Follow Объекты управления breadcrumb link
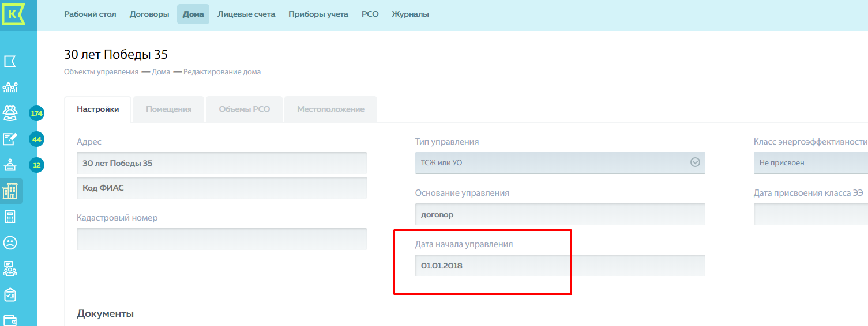 (x=101, y=72)
